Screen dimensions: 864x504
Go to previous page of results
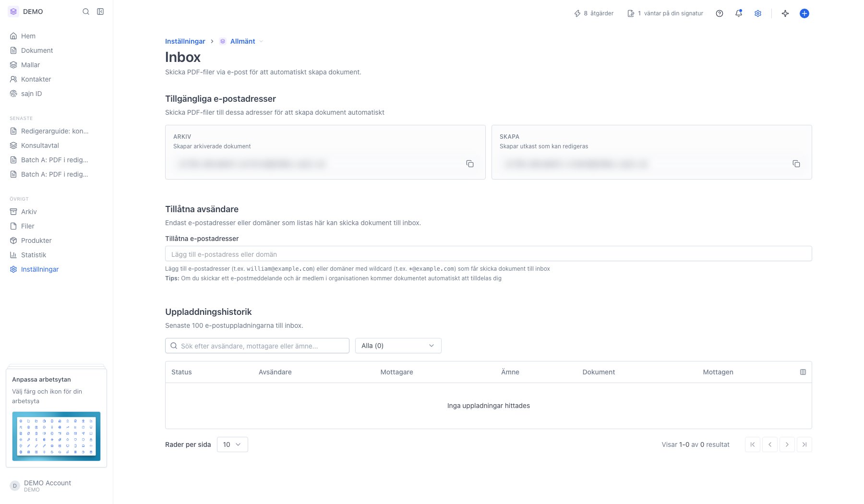pyautogui.click(x=770, y=444)
